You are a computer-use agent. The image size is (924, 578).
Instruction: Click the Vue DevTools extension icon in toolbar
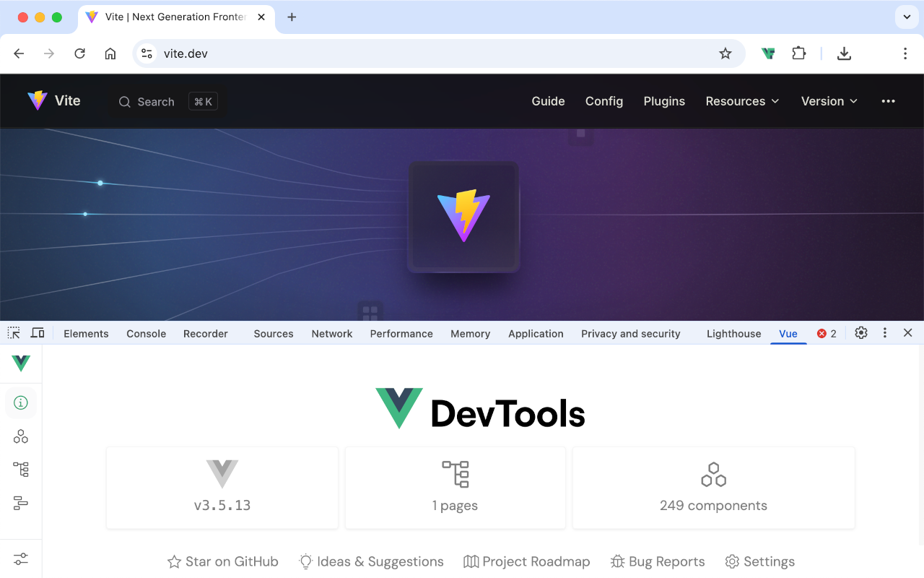coord(768,53)
